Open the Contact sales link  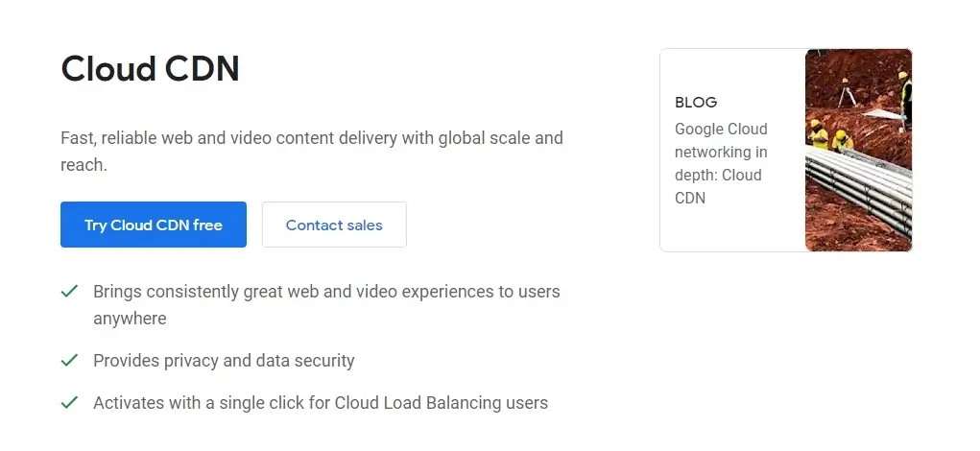pyautogui.click(x=334, y=225)
